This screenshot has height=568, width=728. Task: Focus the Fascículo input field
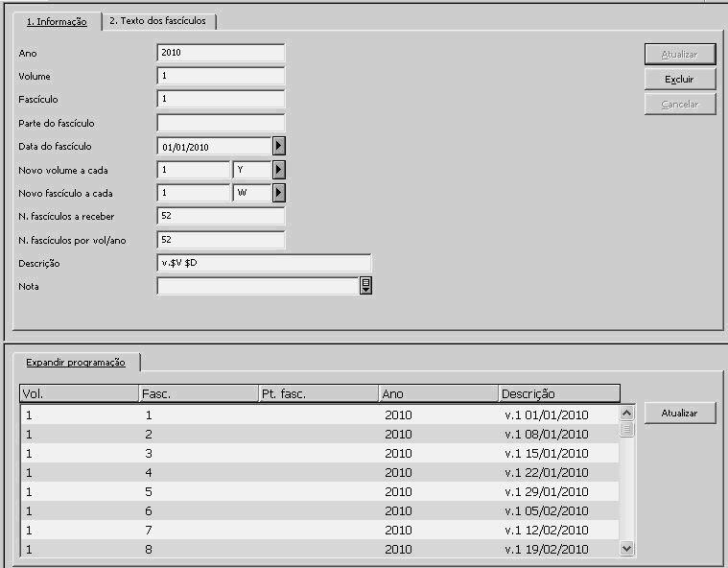click(221, 99)
